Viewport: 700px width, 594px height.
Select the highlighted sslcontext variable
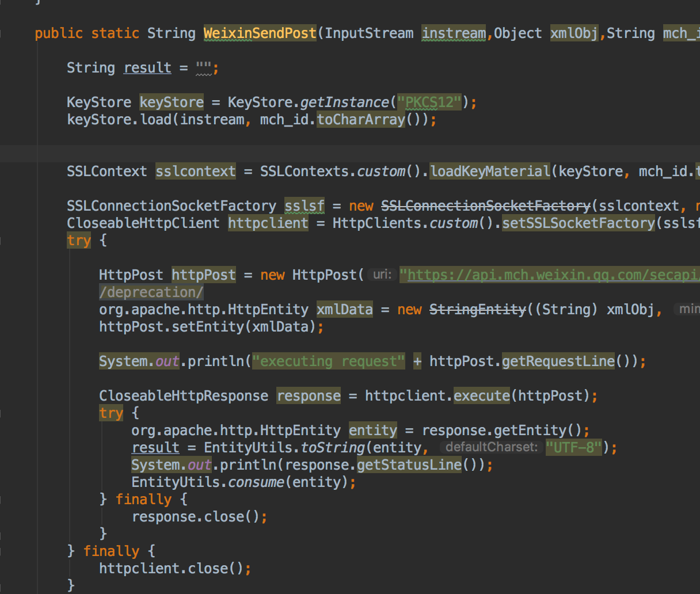pyautogui.click(x=195, y=171)
